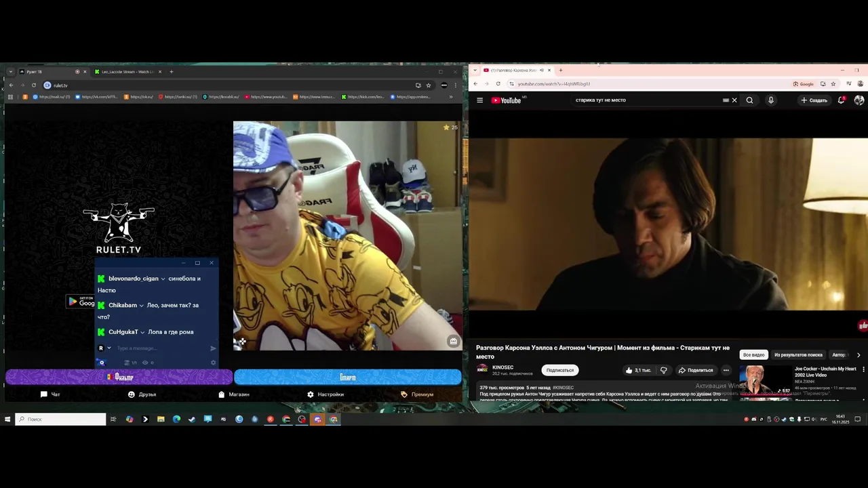Open the mail.ru bookmark

[51, 97]
